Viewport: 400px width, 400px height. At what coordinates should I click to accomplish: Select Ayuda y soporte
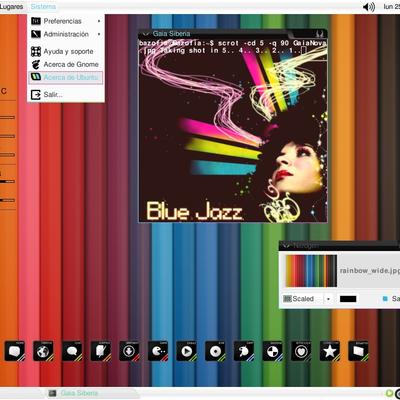(x=66, y=51)
